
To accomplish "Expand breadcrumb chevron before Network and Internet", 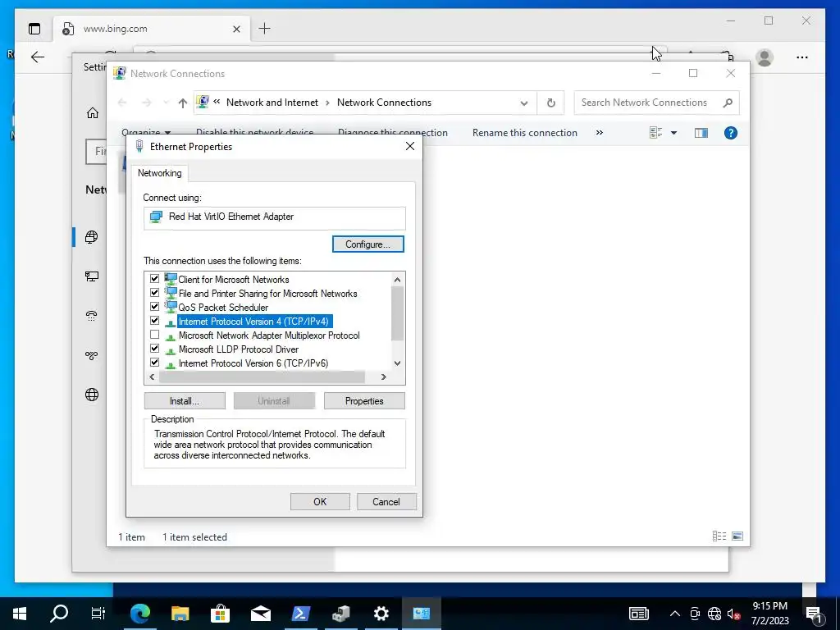I will [x=217, y=102].
